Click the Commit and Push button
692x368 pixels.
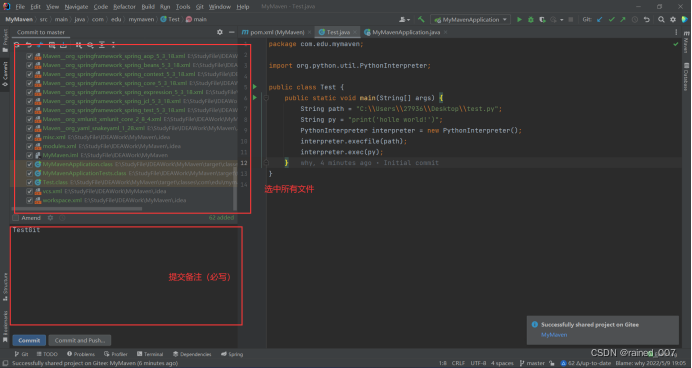coord(80,341)
